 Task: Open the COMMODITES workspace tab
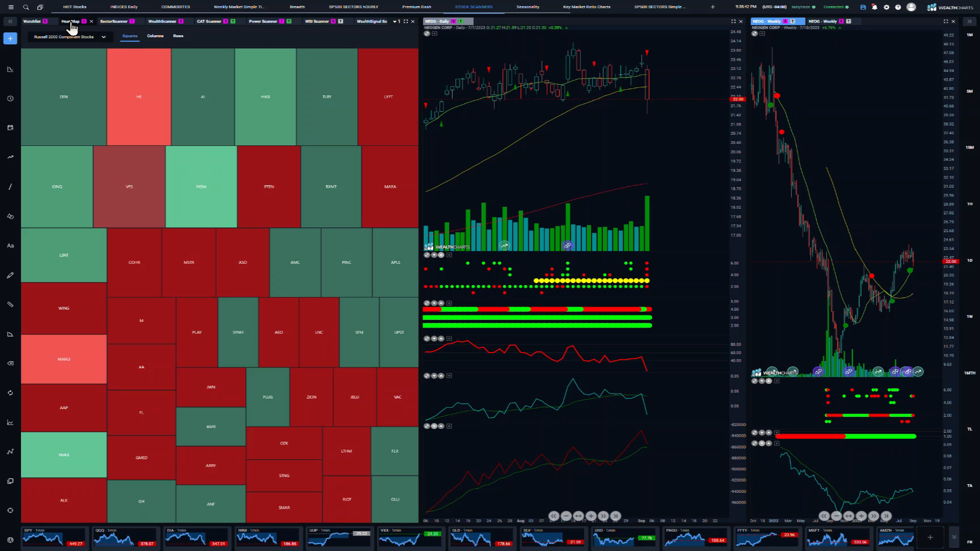pos(176,7)
